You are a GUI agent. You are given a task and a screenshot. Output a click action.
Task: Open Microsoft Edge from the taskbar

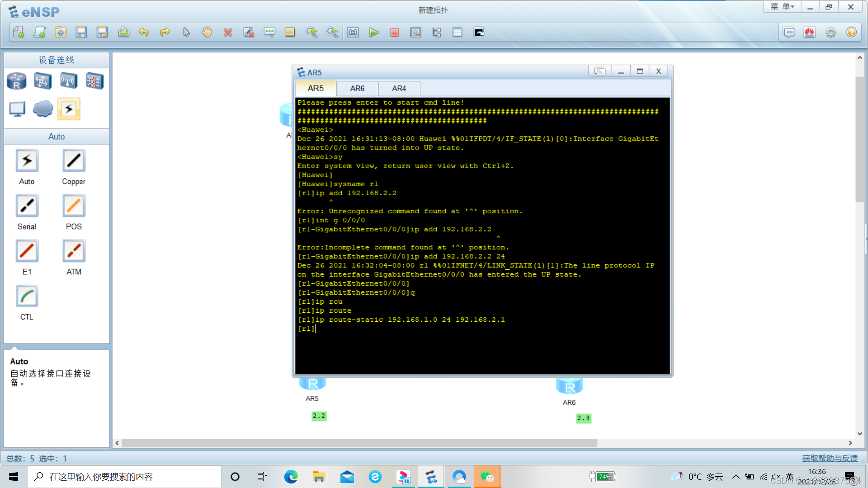(x=291, y=477)
